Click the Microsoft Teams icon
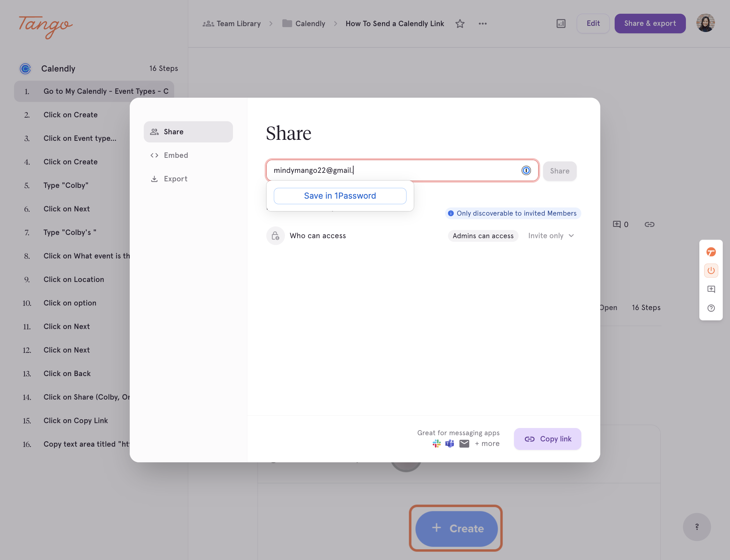 [450, 444]
